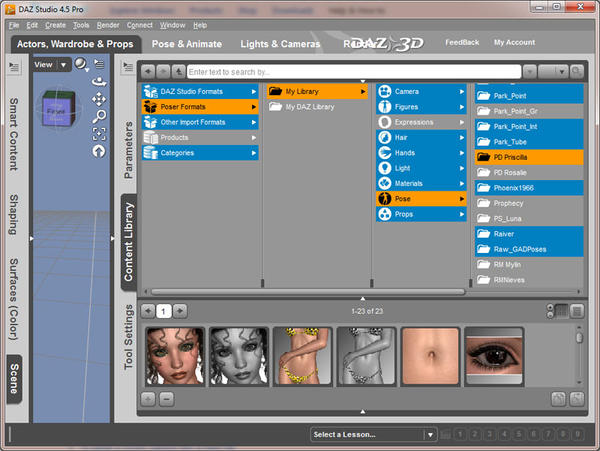Select the yellow bikini body thumbnail
Screen dimensions: 600x451
302,356
